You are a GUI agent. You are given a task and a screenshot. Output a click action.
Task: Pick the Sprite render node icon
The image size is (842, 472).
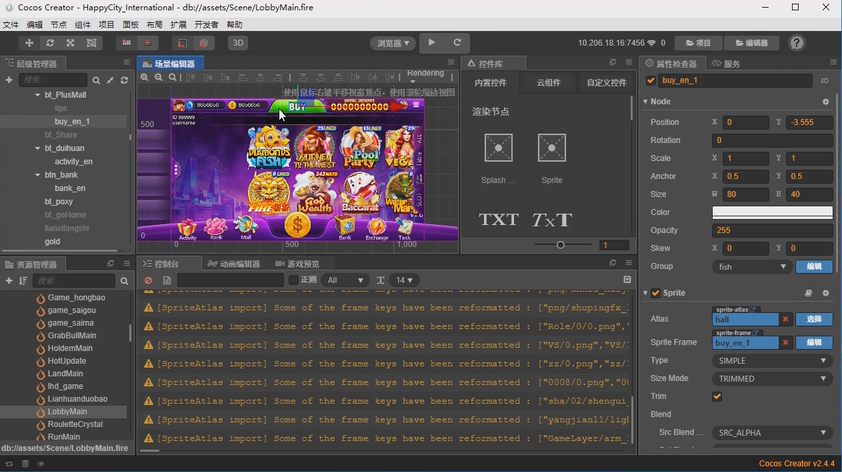pyautogui.click(x=551, y=148)
